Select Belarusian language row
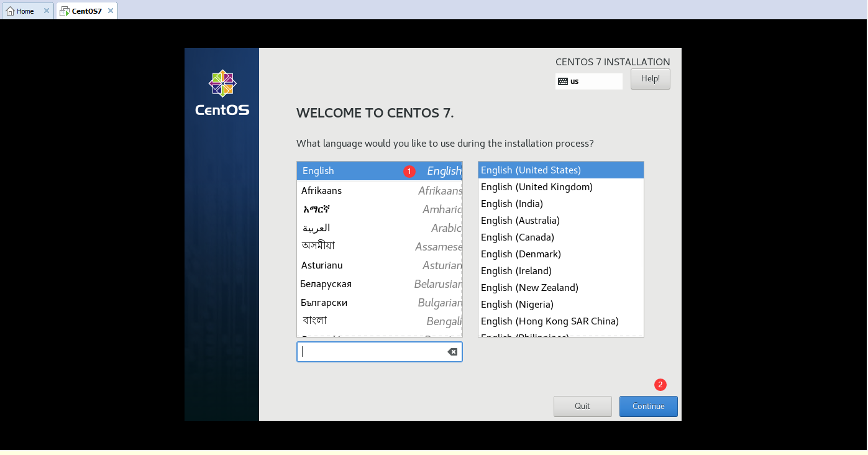This screenshot has height=455, width=868. (x=380, y=283)
